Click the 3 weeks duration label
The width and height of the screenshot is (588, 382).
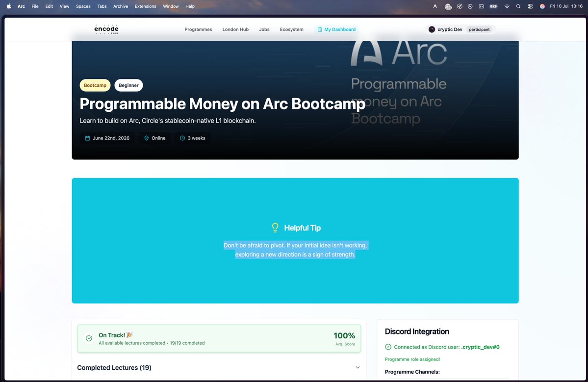196,138
